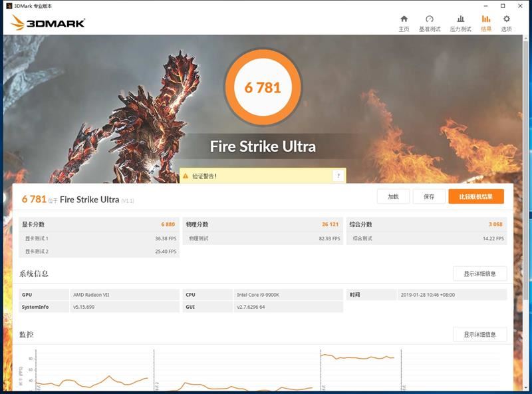Close the 3DMark window
Screen dimensions: 532x394
click(x=520, y=6)
